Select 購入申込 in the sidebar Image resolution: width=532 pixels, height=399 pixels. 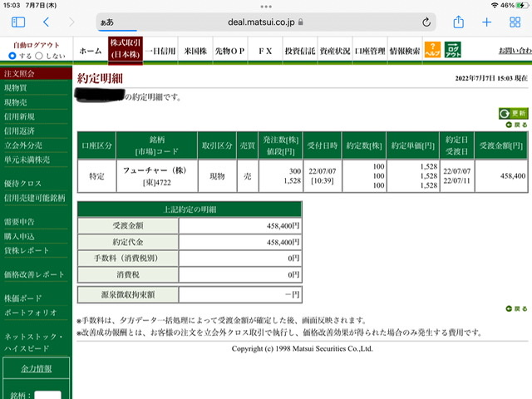point(19,236)
